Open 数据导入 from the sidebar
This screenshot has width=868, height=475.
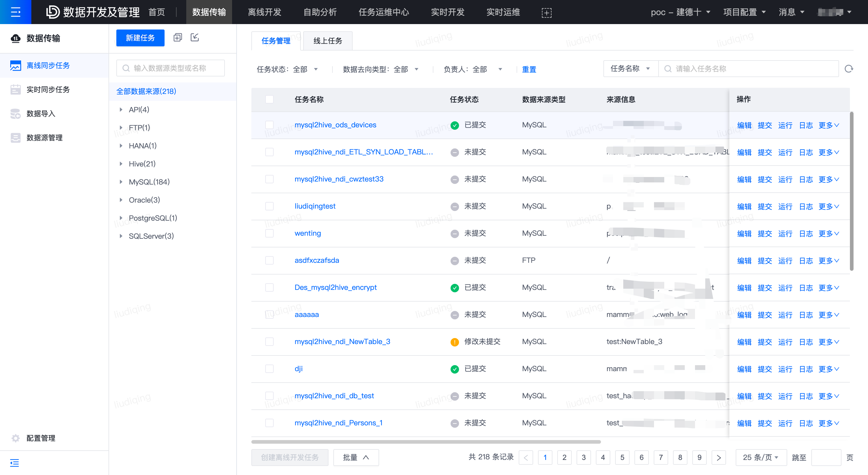[42, 113]
